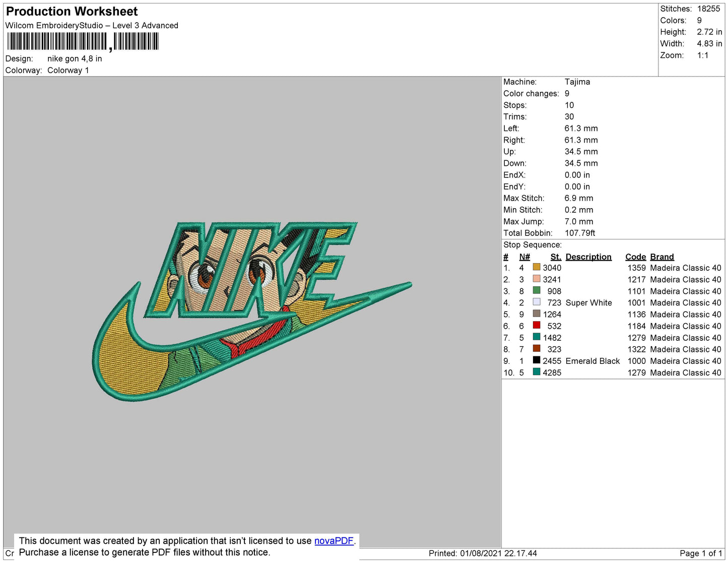Click the red swatch for stitch count 532
Viewport: 728px width, 563px height.
[x=537, y=325]
